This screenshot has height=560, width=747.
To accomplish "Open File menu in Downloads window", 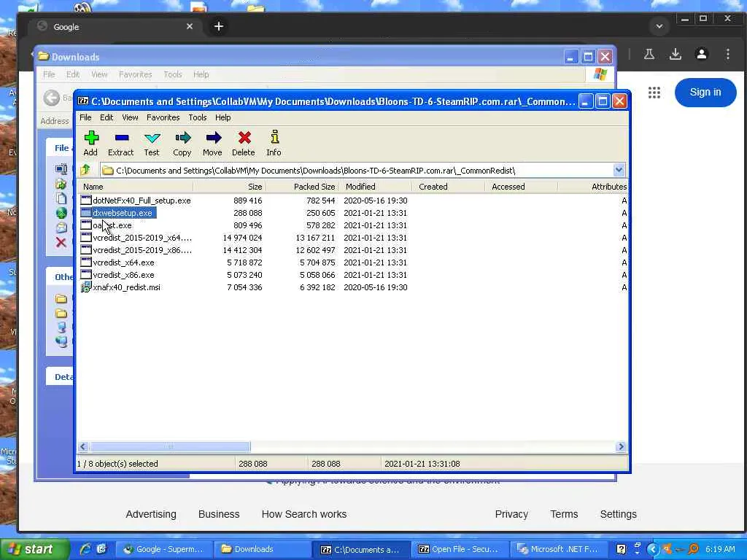I will (49, 74).
